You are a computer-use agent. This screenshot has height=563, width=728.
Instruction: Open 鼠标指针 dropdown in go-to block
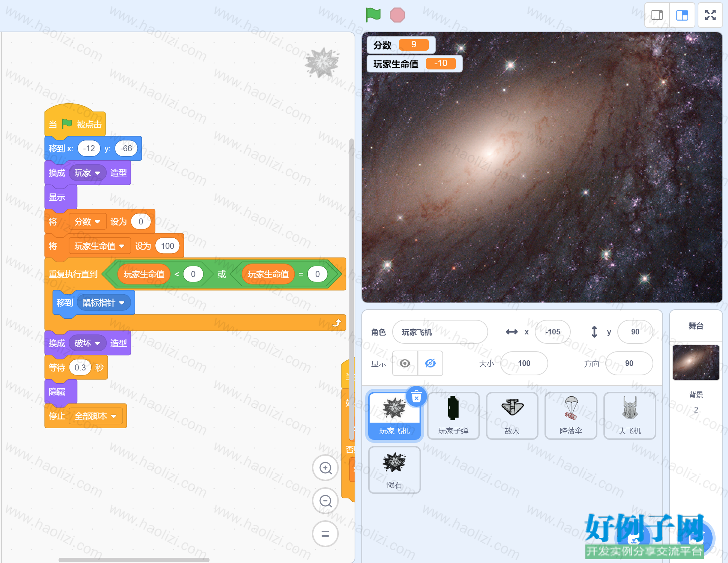point(104,303)
